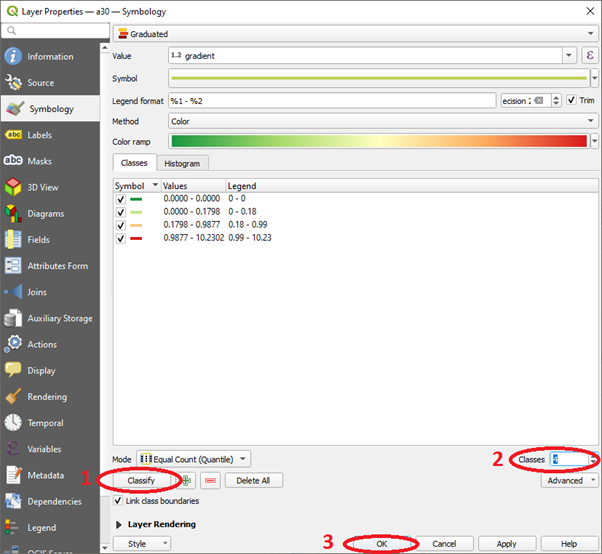This screenshot has width=602, height=554.
Task: Click the green-to-red color ramp
Action: coord(378,142)
